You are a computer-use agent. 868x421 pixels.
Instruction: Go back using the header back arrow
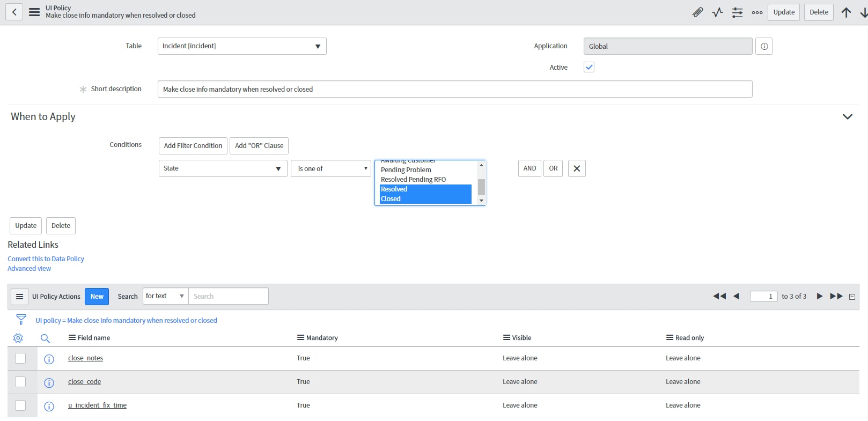pyautogui.click(x=14, y=12)
